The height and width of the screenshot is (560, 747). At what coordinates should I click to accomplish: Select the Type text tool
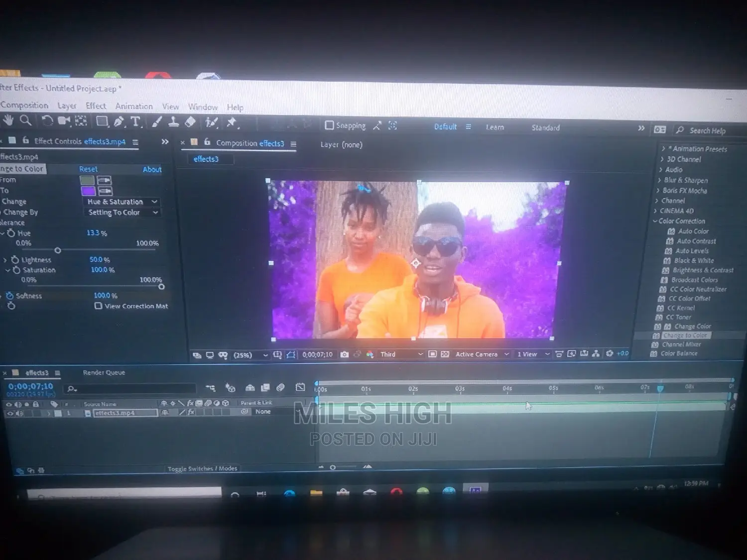[x=135, y=121]
